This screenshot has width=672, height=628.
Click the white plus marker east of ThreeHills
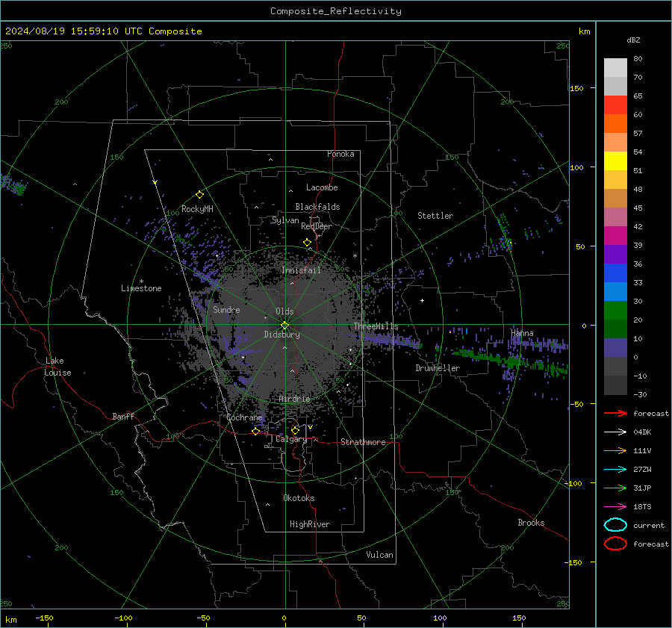pos(422,300)
